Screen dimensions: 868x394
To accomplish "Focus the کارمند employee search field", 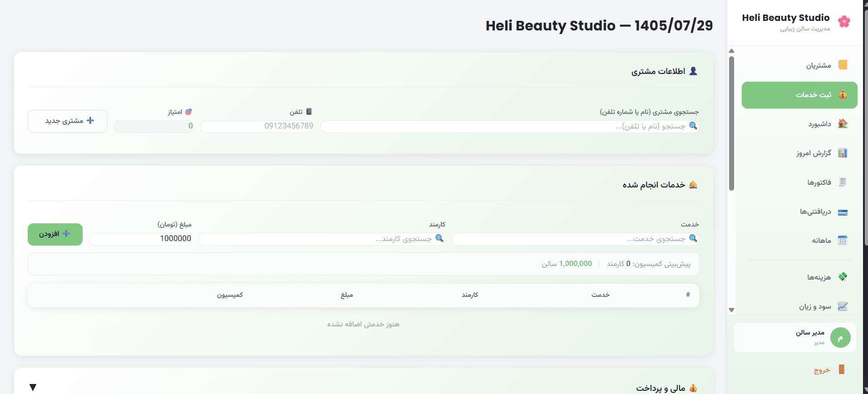I will pyautogui.click(x=321, y=239).
